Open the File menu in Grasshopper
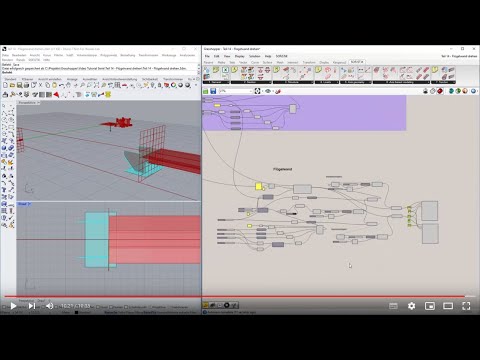480x360 pixels. click(207, 56)
